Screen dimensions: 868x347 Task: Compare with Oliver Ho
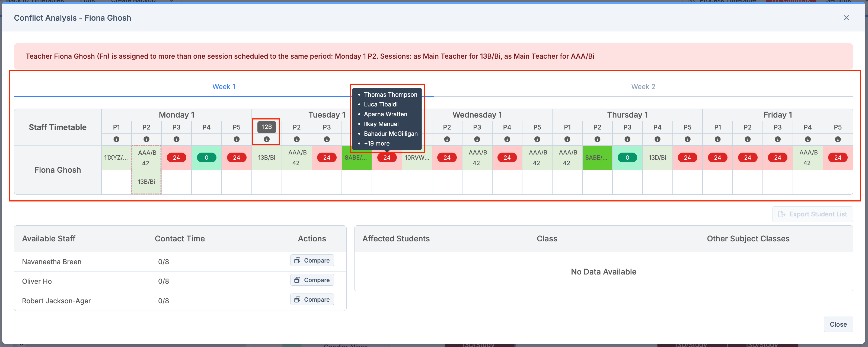point(312,280)
